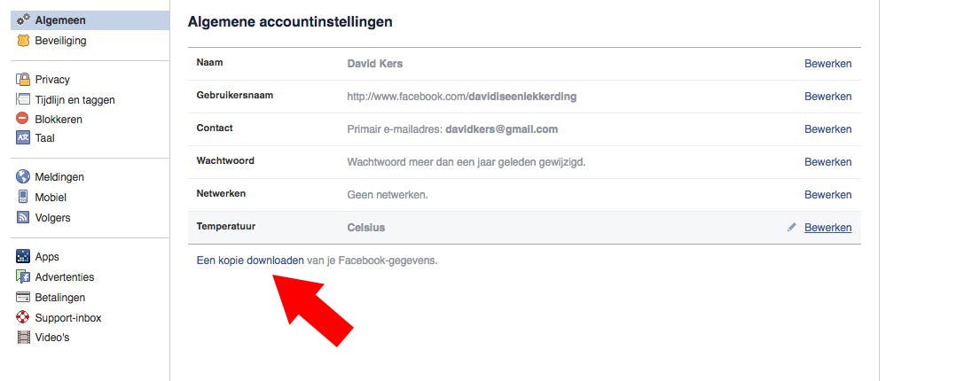Click the Algemeen gears icon
Screen dimensions: 980x381
click(24, 20)
